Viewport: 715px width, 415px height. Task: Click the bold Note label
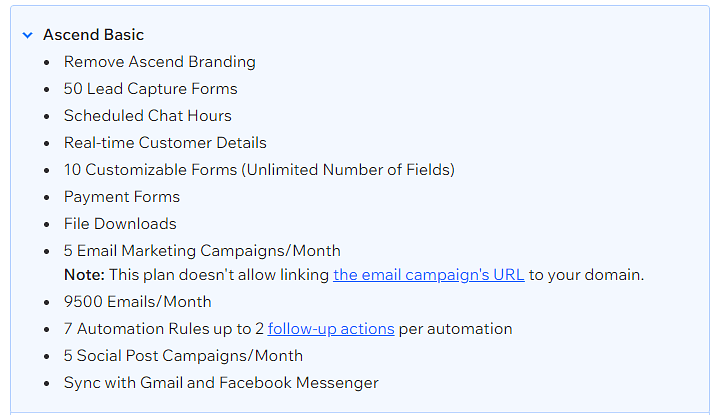[84, 275]
